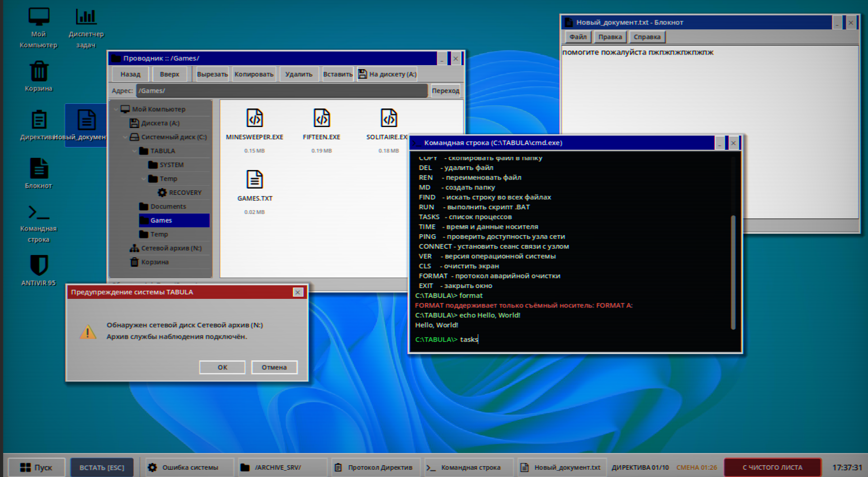Open the RECOVERY item in the tree
Screen dimensions: 868x477
coord(179,193)
